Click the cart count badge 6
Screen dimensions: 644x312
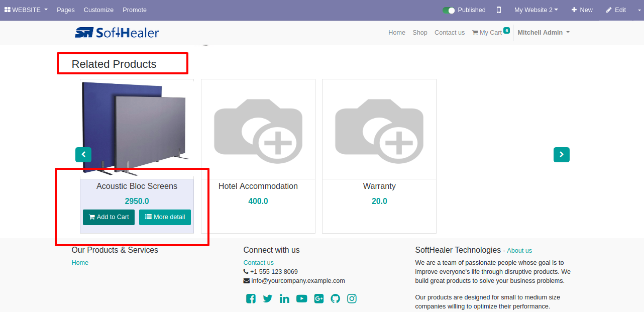coord(506,31)
